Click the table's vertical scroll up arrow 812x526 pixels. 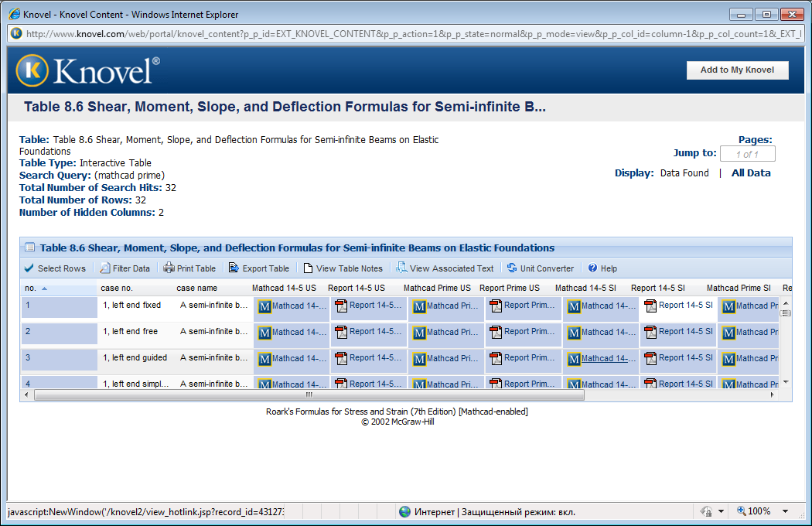[x=786, y=303]
